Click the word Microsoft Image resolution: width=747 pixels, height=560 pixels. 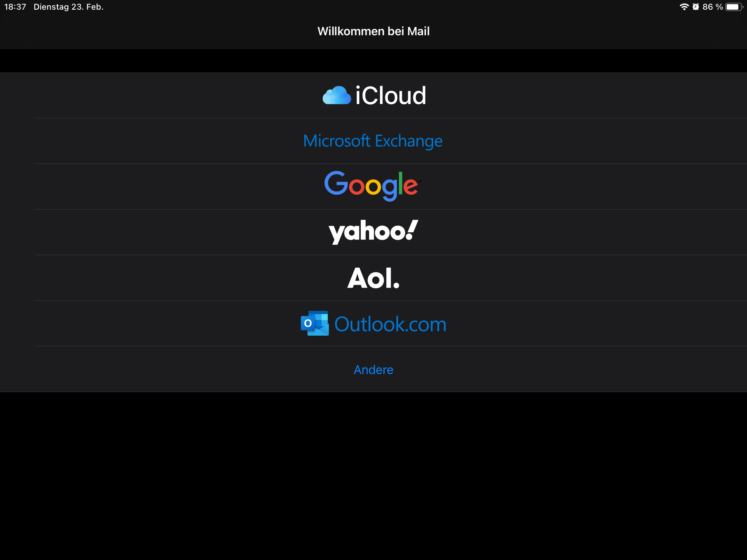click(x=336, y=141)
